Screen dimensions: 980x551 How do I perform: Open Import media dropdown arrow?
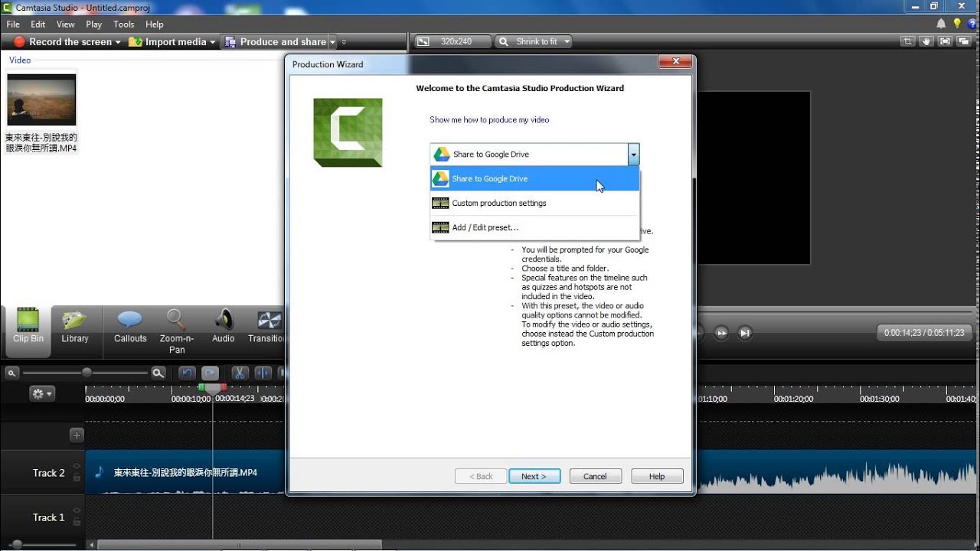point(212,43)
